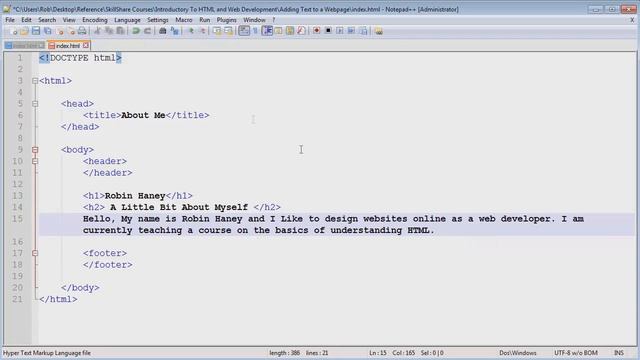The height and width of the screenshot is (360, 640).
Task: Close the index.html tab with its X
Action: pos(86,45)
